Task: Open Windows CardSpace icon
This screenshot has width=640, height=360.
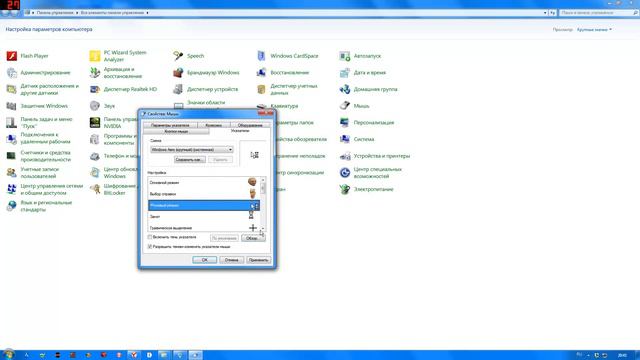Action: point(262,56)
